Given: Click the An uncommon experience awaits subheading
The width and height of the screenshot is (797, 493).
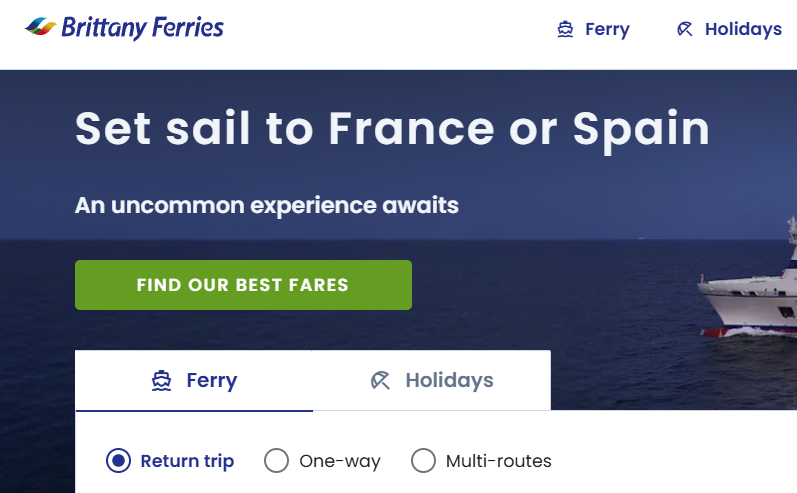Looking at the screenshot, I should (267, 206).
